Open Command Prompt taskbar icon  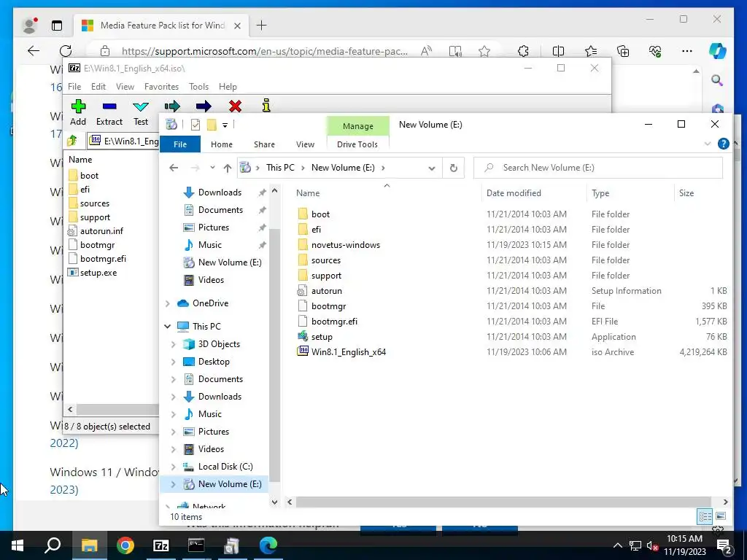pyautogui.click(x=196, y=545)
